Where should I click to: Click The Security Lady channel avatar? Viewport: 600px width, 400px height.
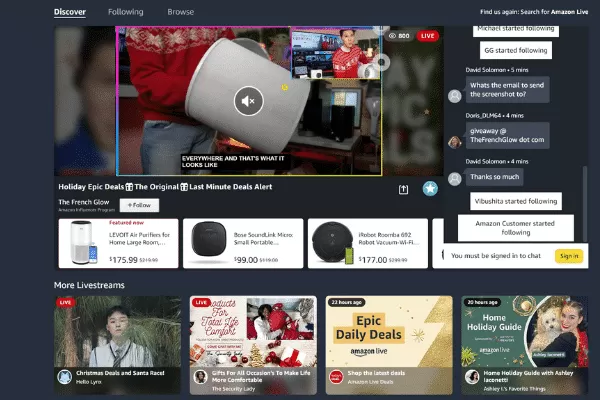pyautogui.click(x=201, y=377)
